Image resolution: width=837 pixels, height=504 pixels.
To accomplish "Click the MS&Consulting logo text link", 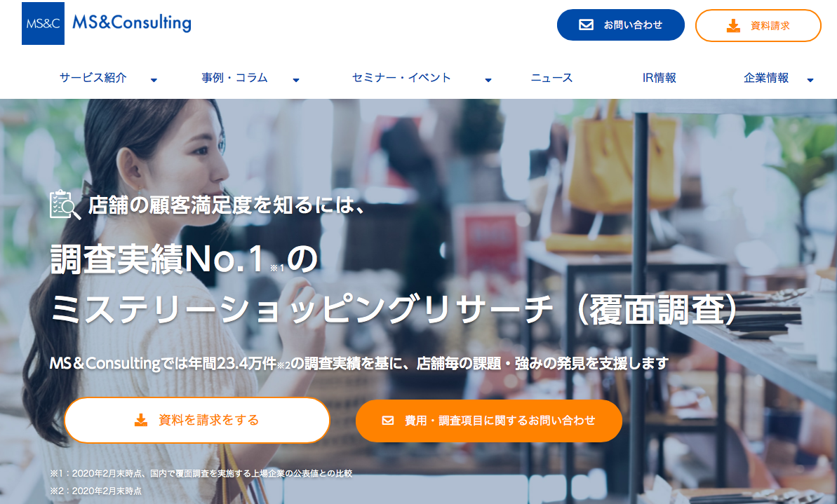I will point(132,22).
